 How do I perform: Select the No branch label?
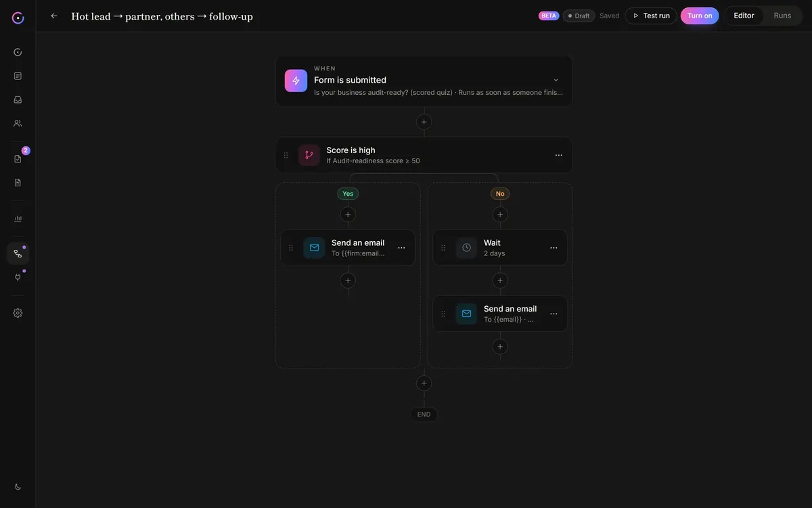(500, 194)
